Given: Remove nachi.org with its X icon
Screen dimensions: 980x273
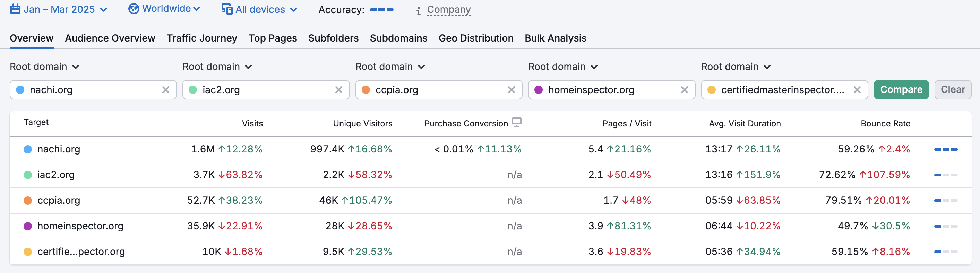Looking at the screenshot, I should tap(166, 90).
